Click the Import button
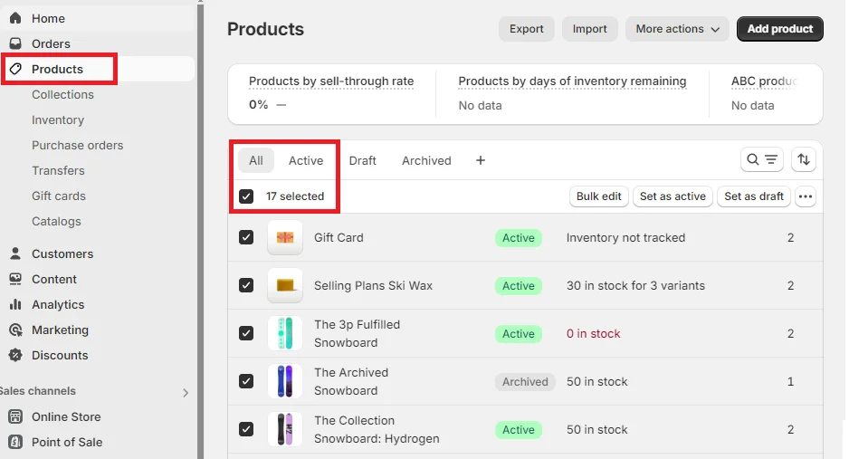This screenshot has width=868, height=459. (x=589, y=29)
